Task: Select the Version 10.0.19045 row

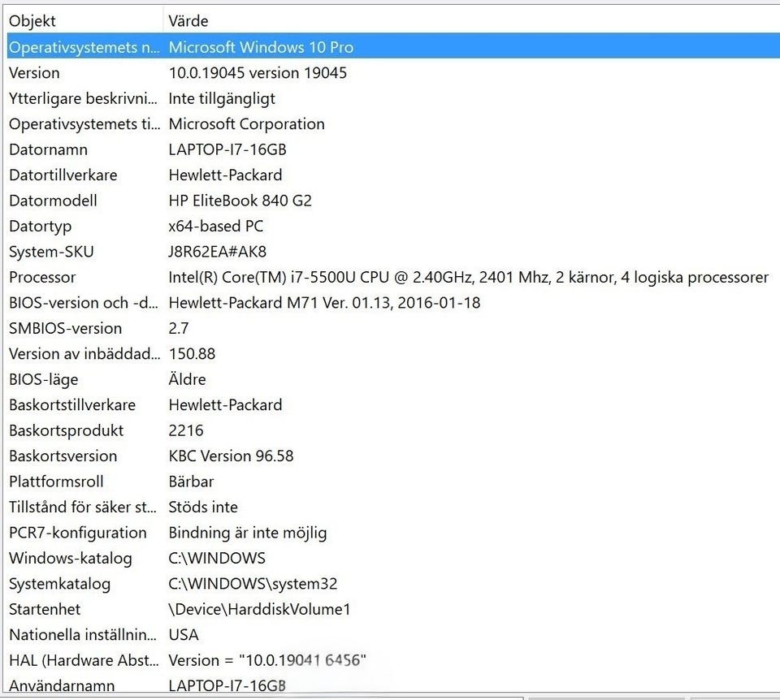Action: point(257,73)
